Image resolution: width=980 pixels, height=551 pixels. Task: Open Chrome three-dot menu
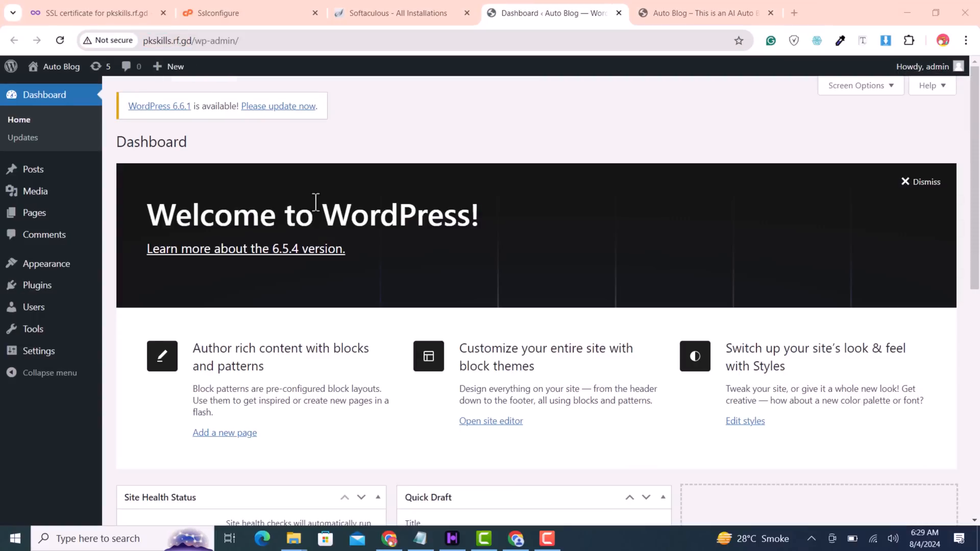tap(966, 40)
